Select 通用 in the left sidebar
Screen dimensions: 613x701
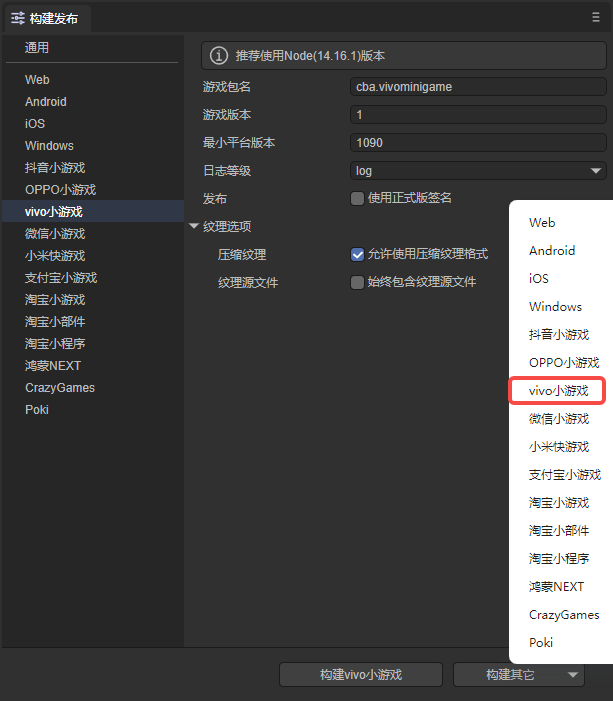point(37,47)
